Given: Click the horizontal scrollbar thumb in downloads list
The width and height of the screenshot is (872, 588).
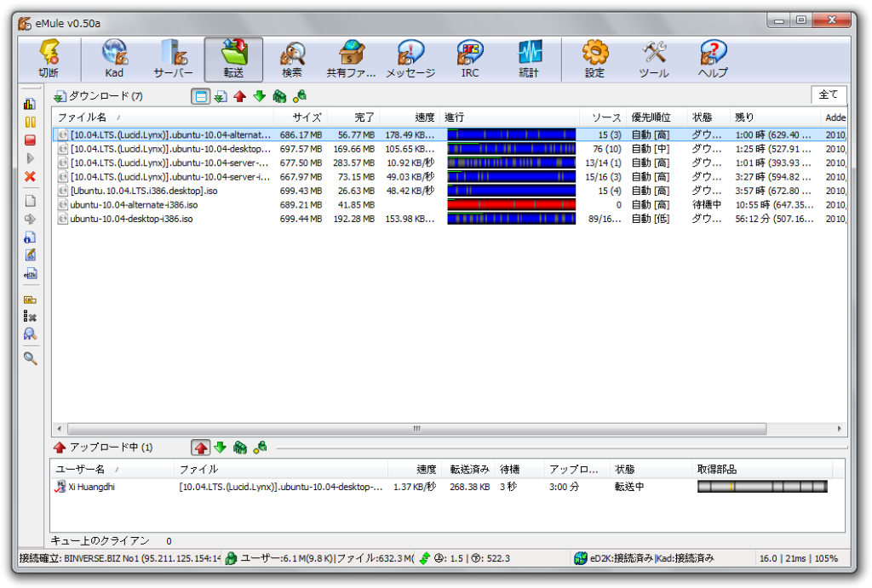Looking at the screenshot, I should (416, 429).
